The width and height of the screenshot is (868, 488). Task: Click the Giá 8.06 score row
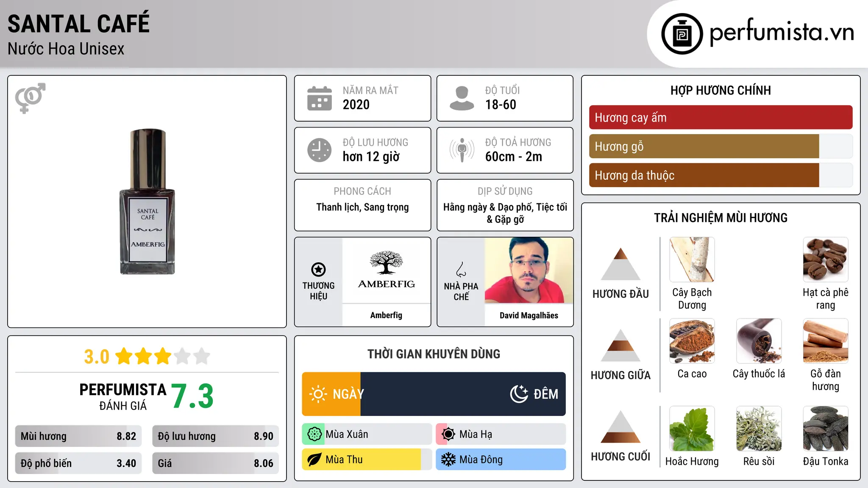pos(215,463)
